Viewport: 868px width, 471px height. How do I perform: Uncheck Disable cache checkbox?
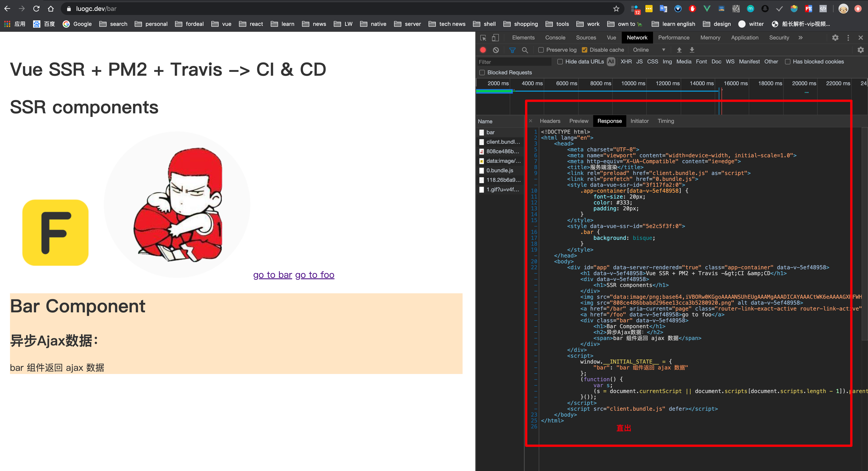(585, 50)
